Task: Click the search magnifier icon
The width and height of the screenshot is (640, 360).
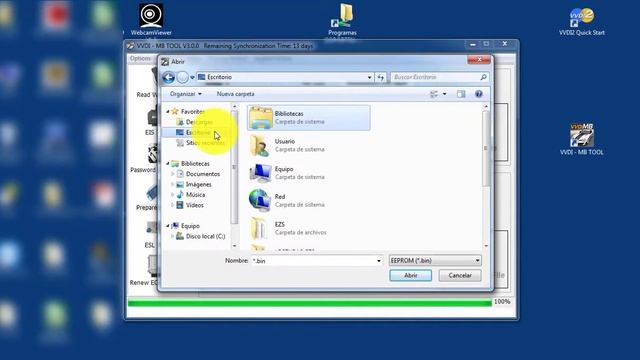Action: (484, 77)
